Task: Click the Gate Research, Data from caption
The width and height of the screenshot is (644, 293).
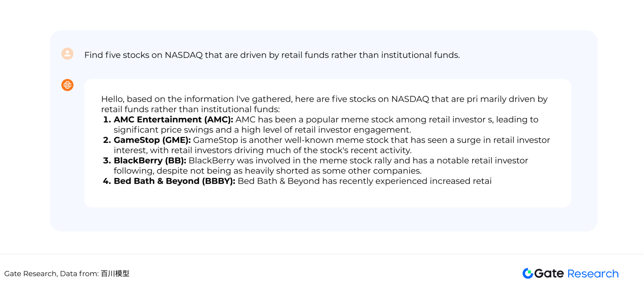Action: pyautogui.click(x=51, y=274)
